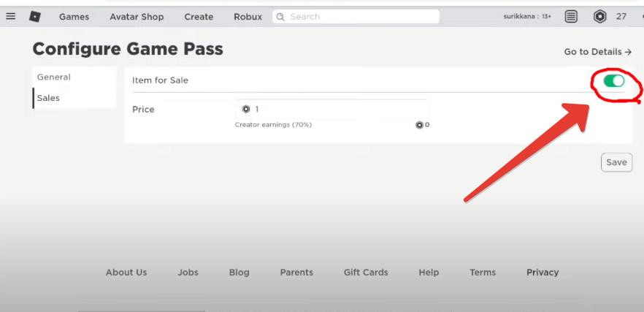The width and height of the screenshot is (644, 312).
Task: Select the Sales tab
Action: pos(48,98)
